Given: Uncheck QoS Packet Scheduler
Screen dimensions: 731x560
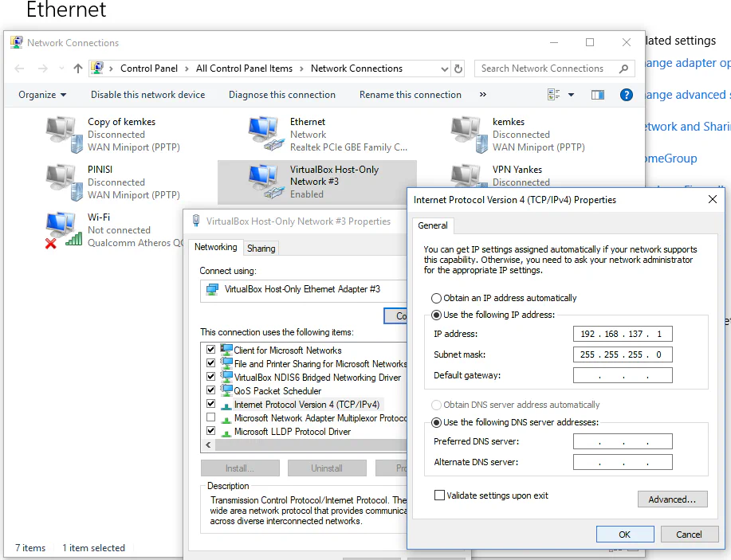Looking at the screenshot, I should click(x=210, y=390).
